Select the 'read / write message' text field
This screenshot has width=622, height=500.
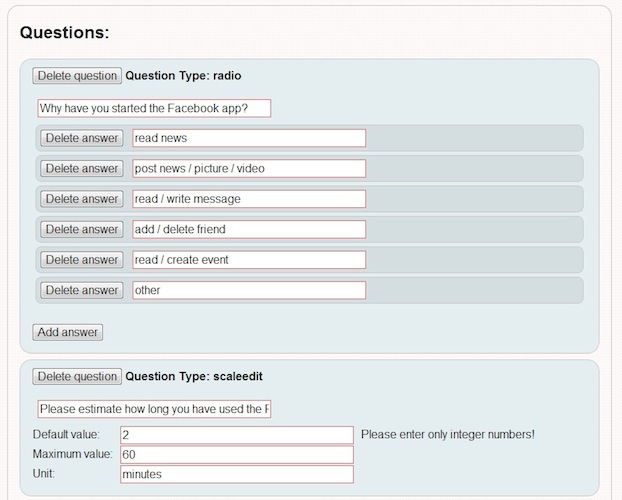tap(249, 199)
